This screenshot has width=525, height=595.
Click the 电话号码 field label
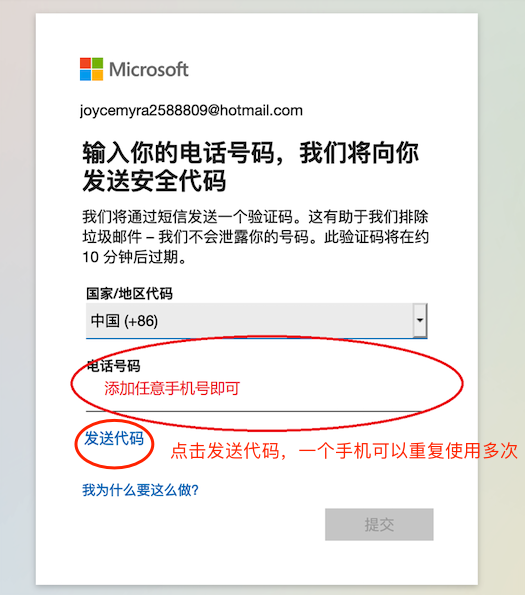(x=113, y=366)
